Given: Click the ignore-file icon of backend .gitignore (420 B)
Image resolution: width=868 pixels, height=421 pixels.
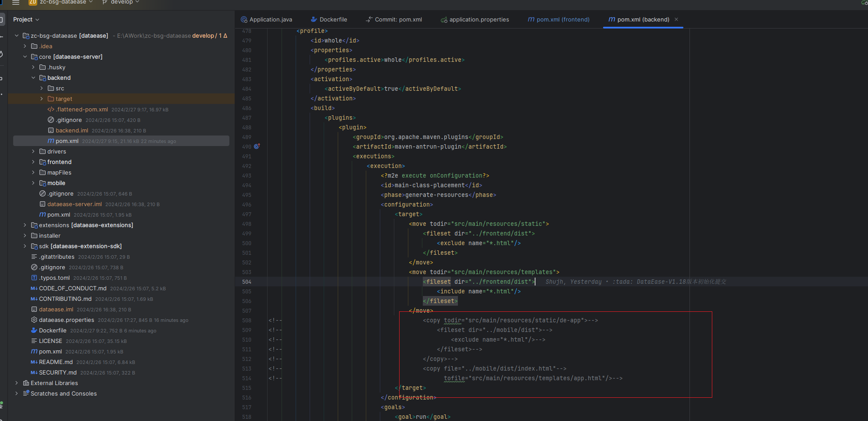Looking at the screenshot, I should pyautogui.click(x=51, y=120).
